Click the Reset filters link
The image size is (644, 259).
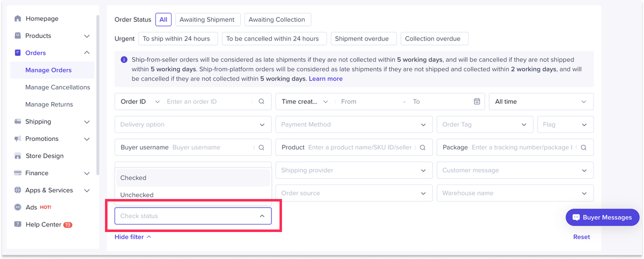pos(581,237)
